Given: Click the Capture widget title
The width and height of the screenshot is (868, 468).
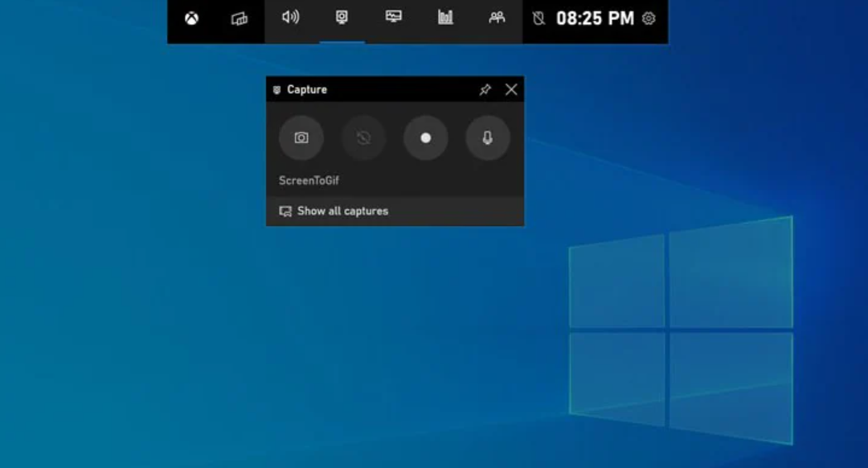Looking at the screenshot, I should point(307,90).
